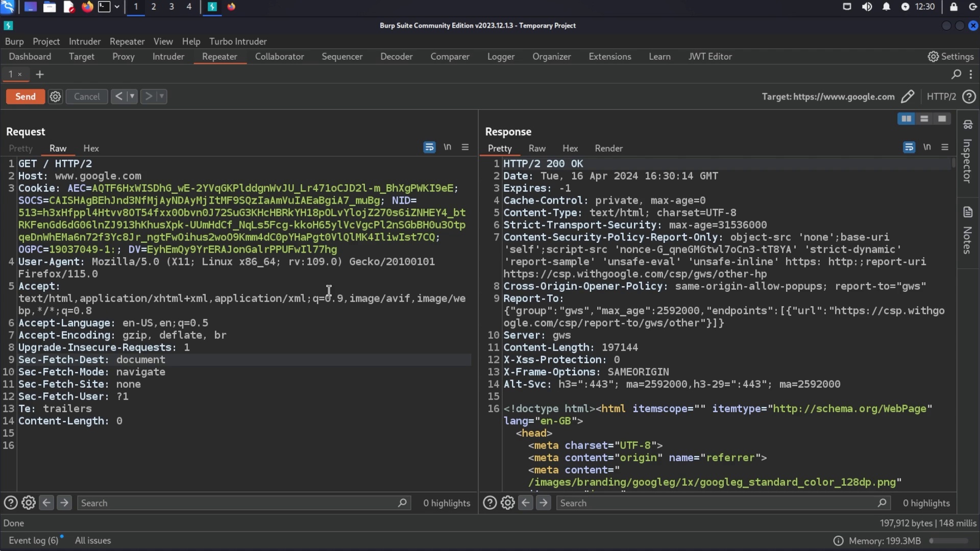This screenshot has width=980, height=551.
Task: Open Event log (6)
Action: [x=34, y=541]
